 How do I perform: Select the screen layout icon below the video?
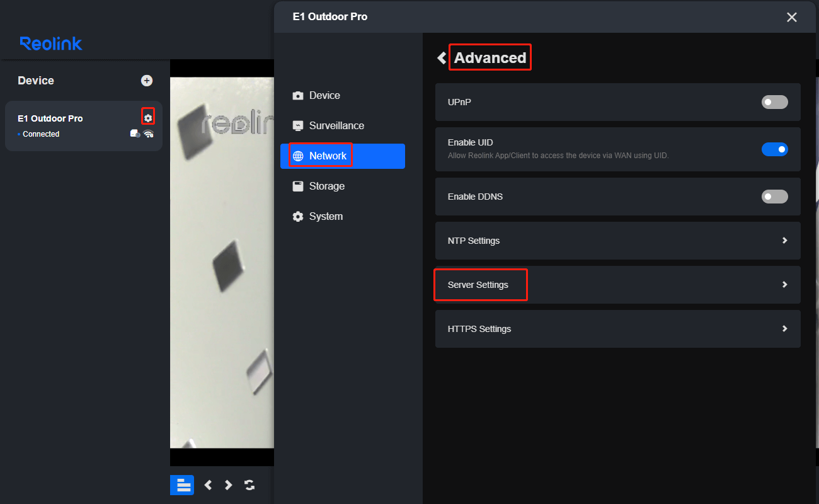pyautogui.click(x=182, y=484)
